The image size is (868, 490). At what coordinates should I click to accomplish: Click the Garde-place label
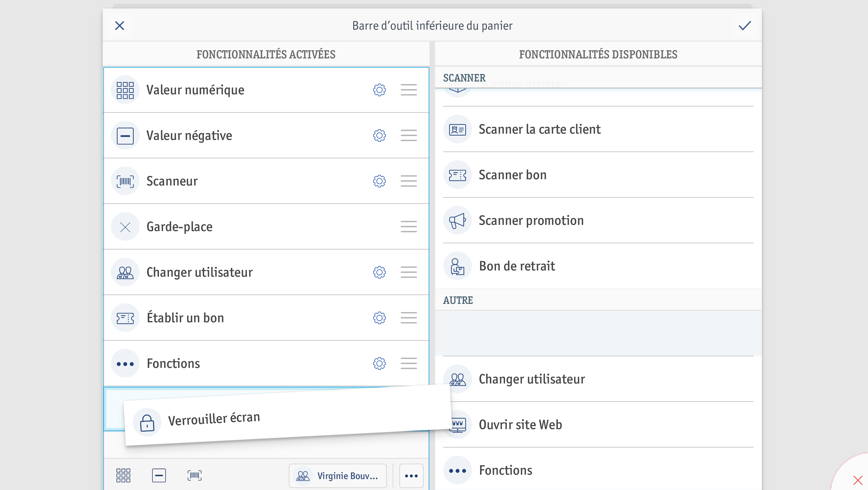(180, 227)
